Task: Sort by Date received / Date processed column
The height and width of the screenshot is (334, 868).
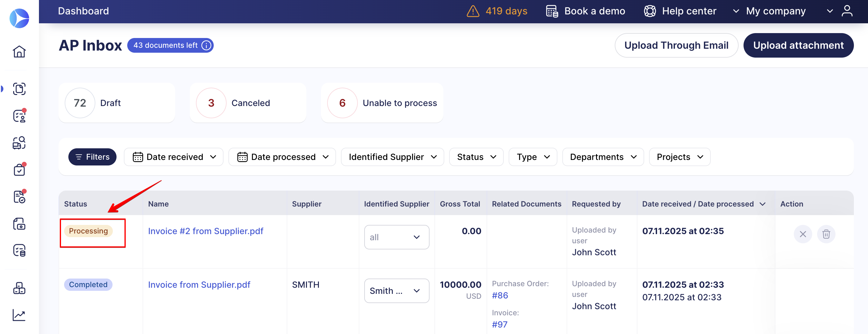Action: [x=704, y=204]
